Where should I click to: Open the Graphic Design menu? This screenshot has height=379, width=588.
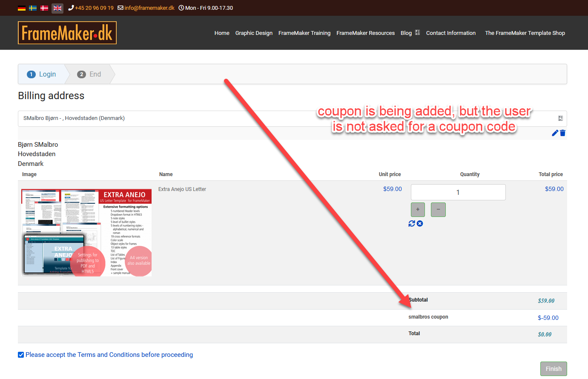point(254,33)
